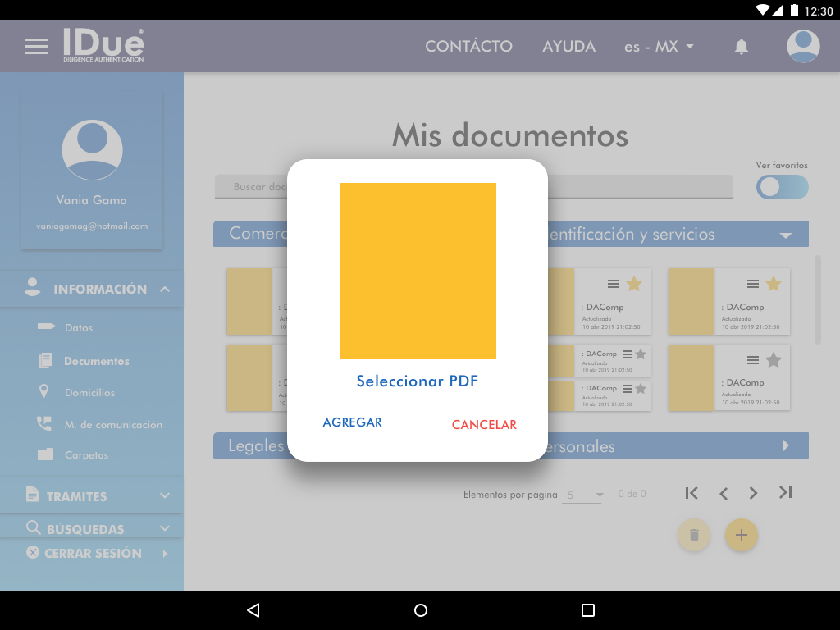Open the es - MX language dropdown
The image size is (840, 630).
(x=659, y=47)
